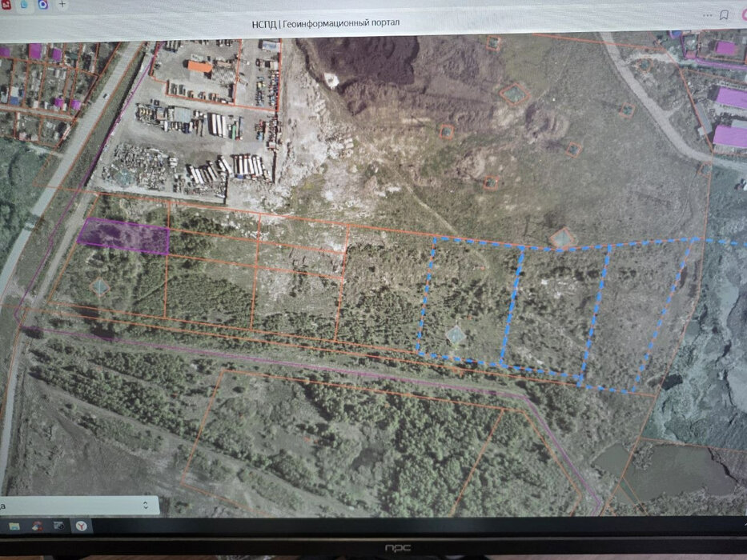This screenshot has height=560, width=747.
Task: Click the Yandex Browser taskbar icon
Action: [x=82, y=526]
